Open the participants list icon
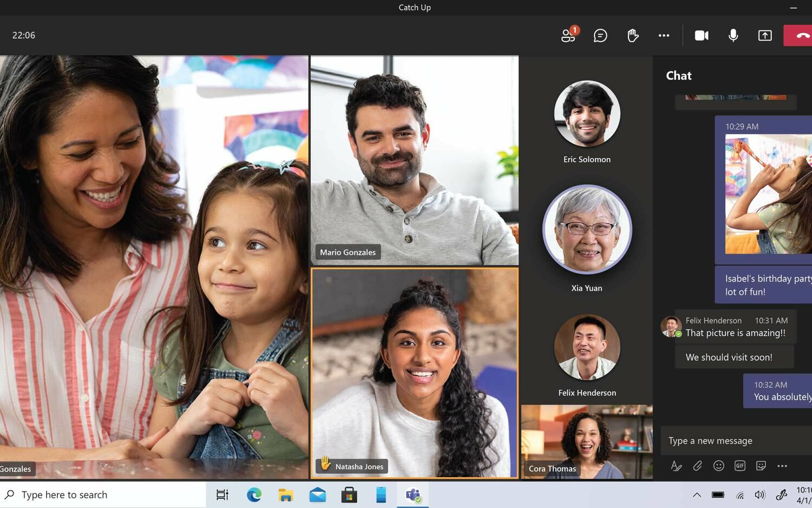 568,35
